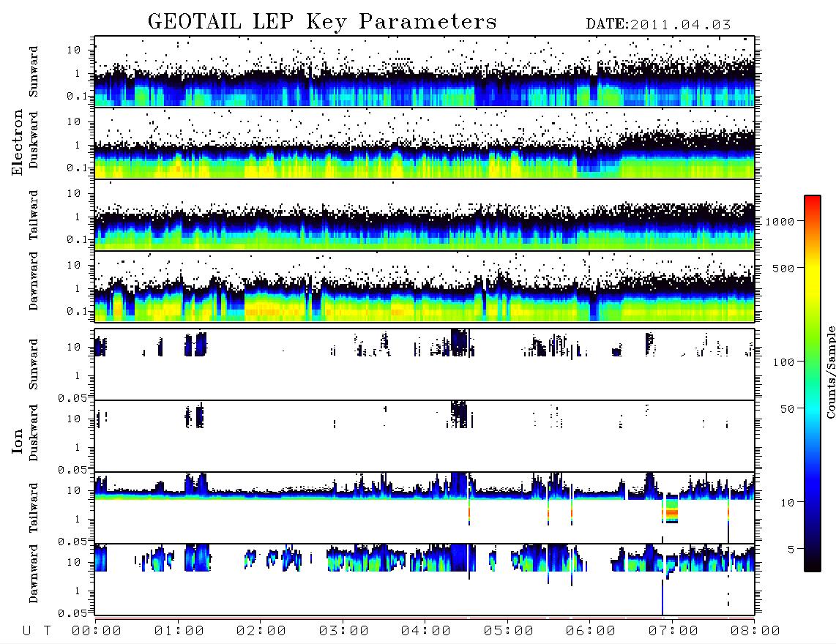The width and height of the screenshot is (836, 644).
Task: Click inside the Electron Duskward spectrogram panel
Action: pyautogui.click(x=425, y=143)
